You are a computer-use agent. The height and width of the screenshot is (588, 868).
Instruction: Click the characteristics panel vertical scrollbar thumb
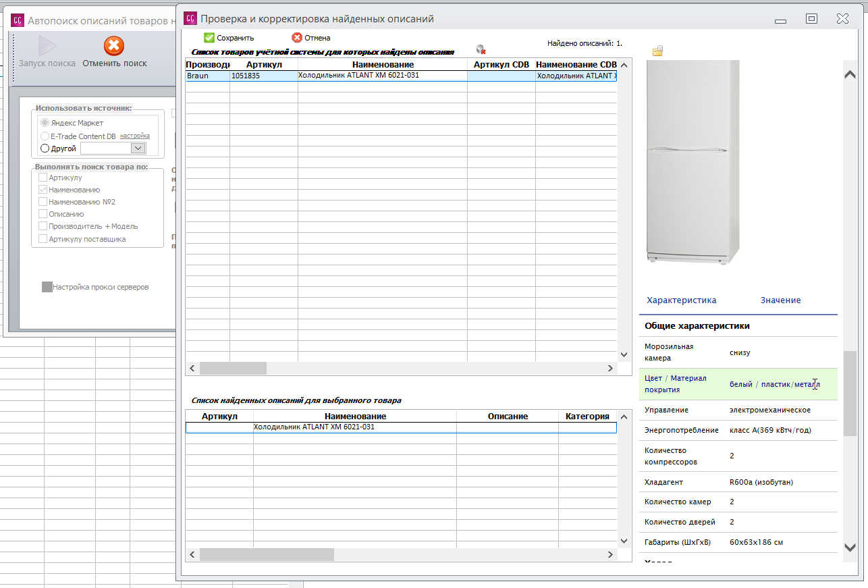850,392
